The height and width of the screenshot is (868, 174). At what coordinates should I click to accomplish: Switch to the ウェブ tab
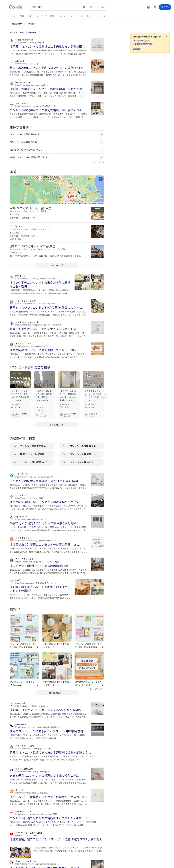(71, 16)
